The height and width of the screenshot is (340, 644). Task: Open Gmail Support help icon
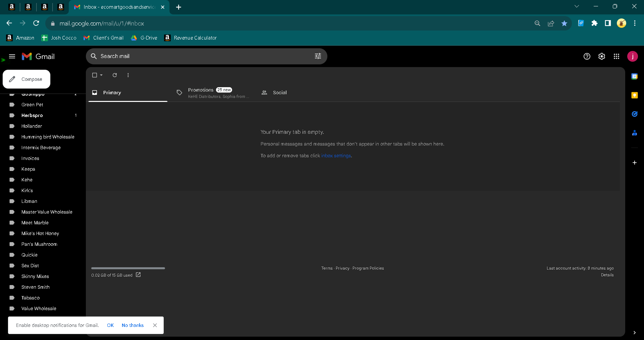(587, 56)
